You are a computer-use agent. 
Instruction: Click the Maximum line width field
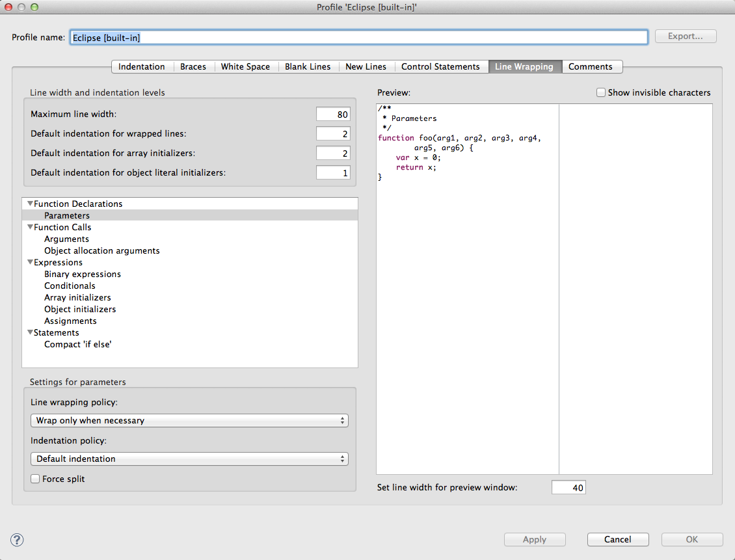(333, 114)
